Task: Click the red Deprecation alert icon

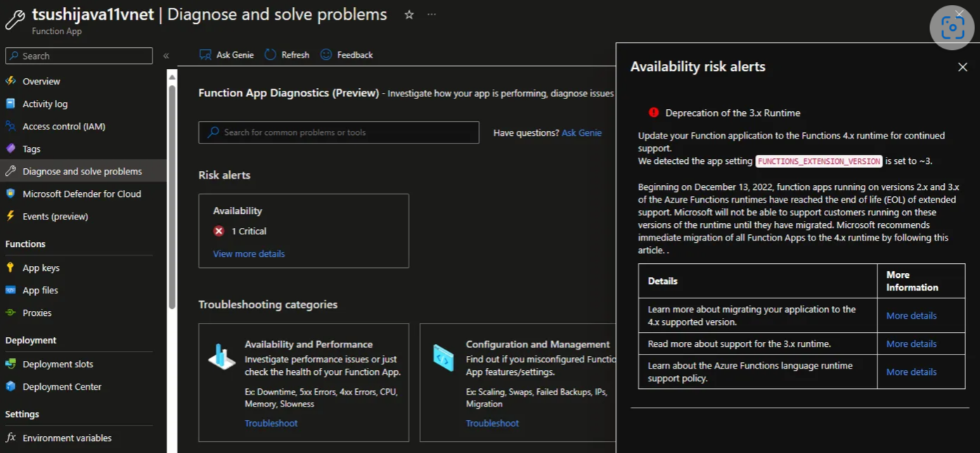Action: pyautogui.click(x=654, y=113)
